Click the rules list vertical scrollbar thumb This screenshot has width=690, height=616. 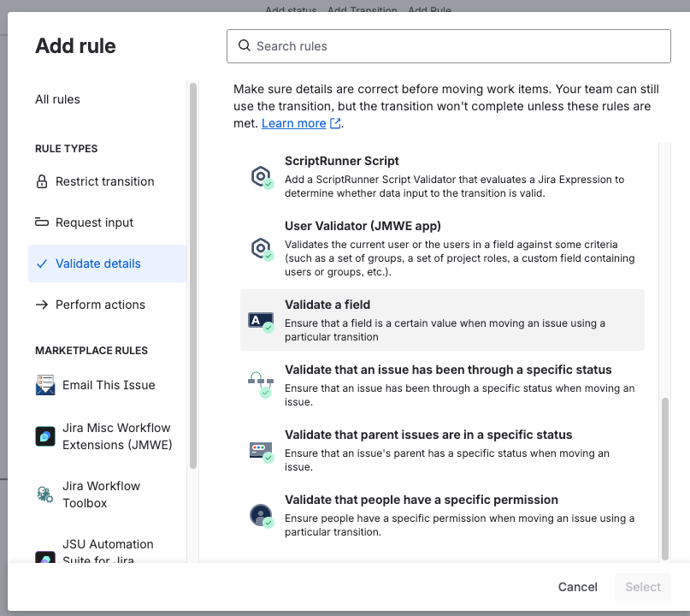point(665,478)
